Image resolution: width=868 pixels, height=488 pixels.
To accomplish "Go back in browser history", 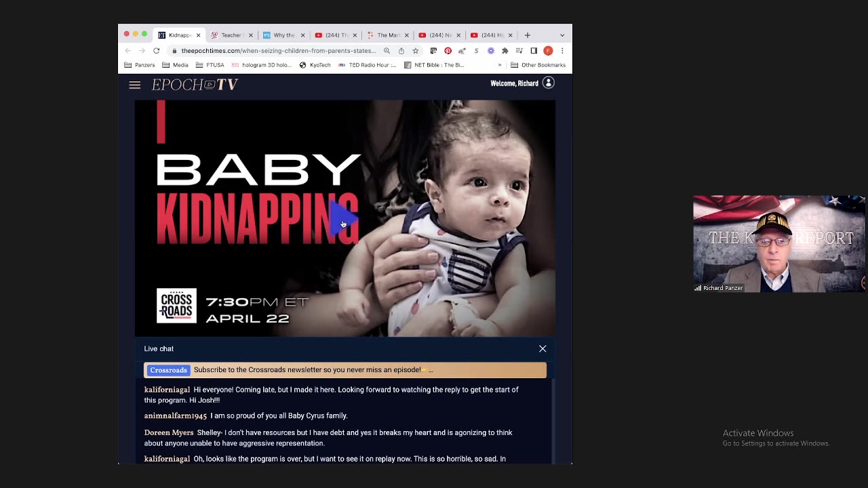I will (127, 51).
